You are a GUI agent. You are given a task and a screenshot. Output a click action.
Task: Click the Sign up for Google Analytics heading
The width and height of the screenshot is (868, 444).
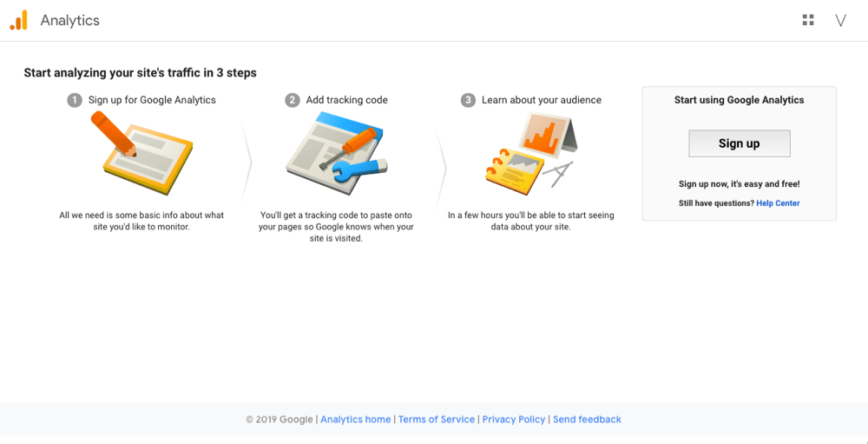coord(152,100)
